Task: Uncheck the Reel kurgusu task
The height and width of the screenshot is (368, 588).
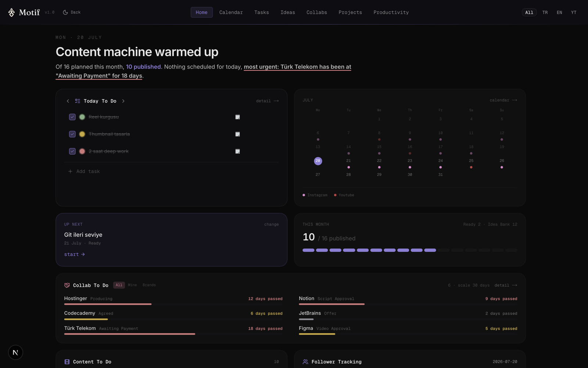Action: coord(72,117)
